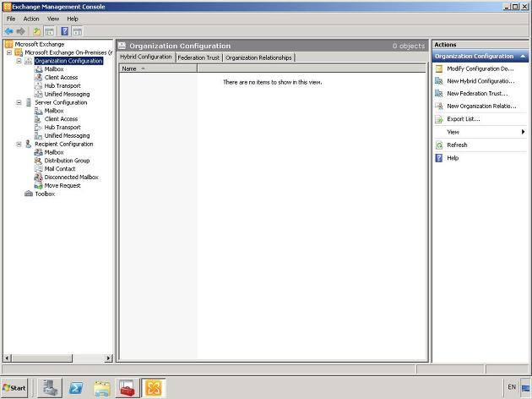Viewport: 532px width, 399px height.
Task: Click the Organization Unified Messaging icon
Action: click(38, 94)
